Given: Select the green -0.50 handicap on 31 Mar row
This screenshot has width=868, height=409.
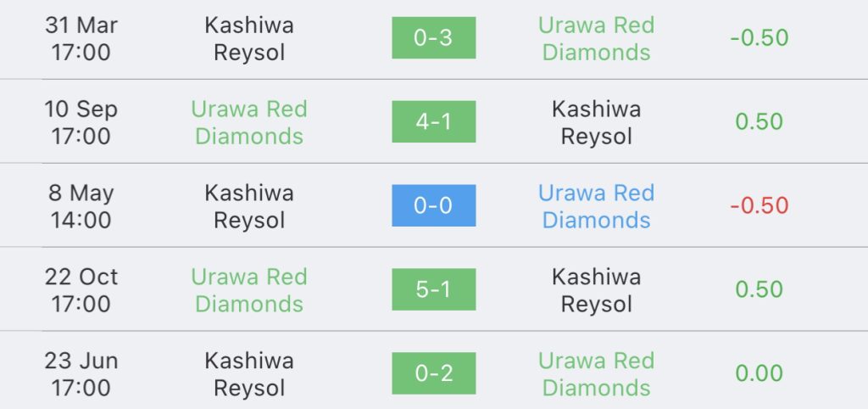Looking at the screenshot, I should 759,37.
